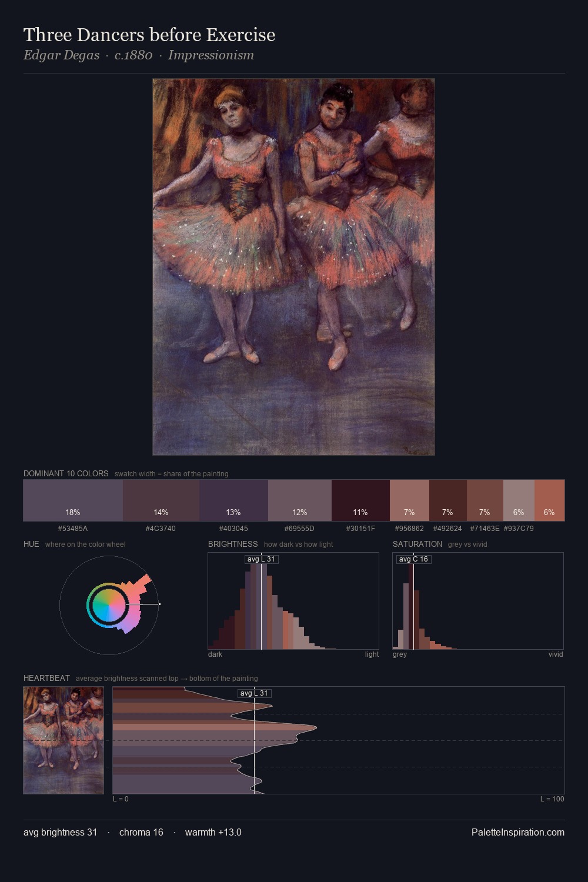Screen dimensions: 588x882
Task: Click the 18% swatch colored #53485A
Action: (x=73, y=500)
